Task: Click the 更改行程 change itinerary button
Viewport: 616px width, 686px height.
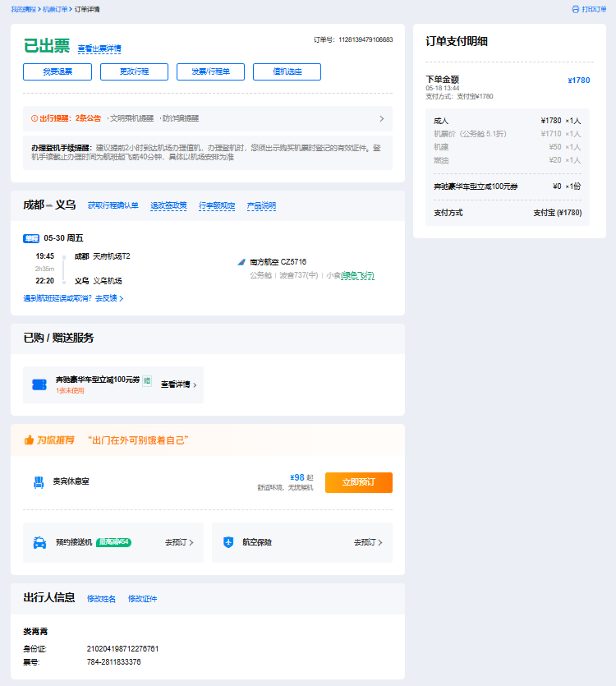Action: click(134, 71)
